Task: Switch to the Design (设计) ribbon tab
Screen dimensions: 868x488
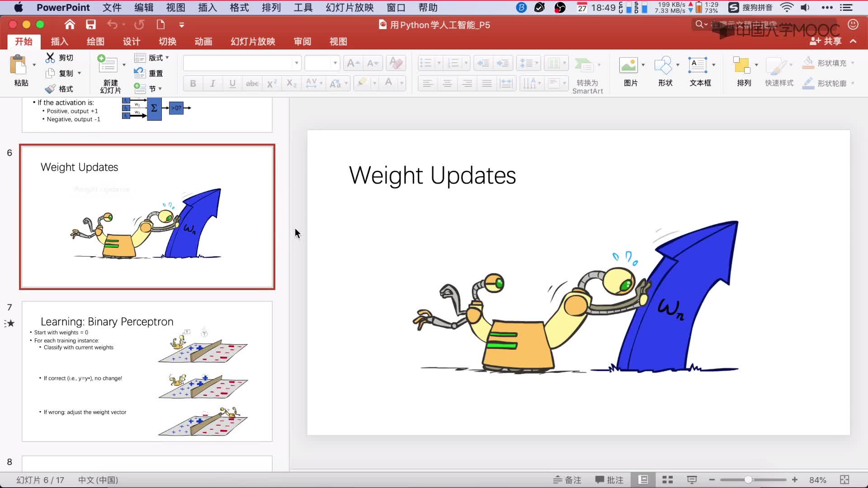Action: pyautogui.click(x=132, y=42)
